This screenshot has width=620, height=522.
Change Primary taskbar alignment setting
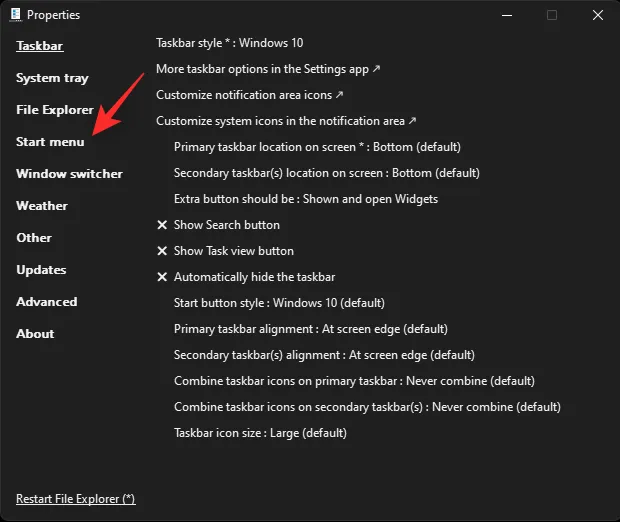(x=311, y=329)
